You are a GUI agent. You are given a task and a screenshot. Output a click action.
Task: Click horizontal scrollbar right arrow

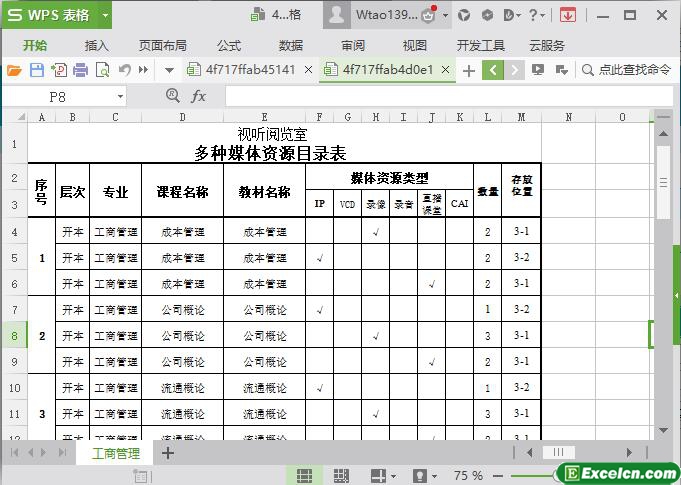tap(629, 453)
